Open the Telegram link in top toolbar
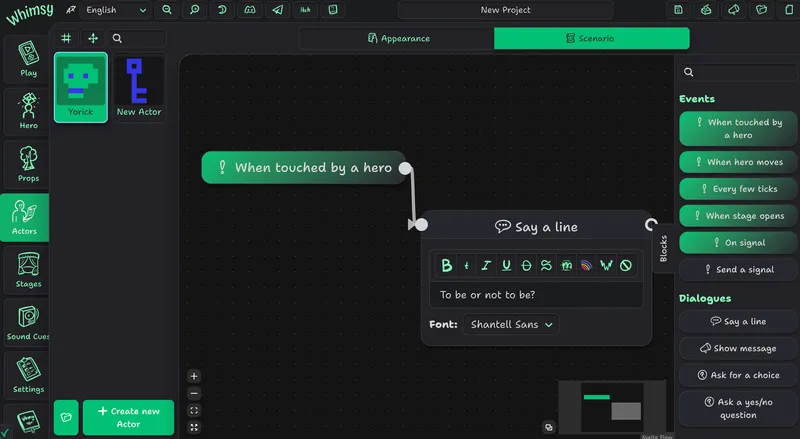800x439 pixels. coord(277,10)
